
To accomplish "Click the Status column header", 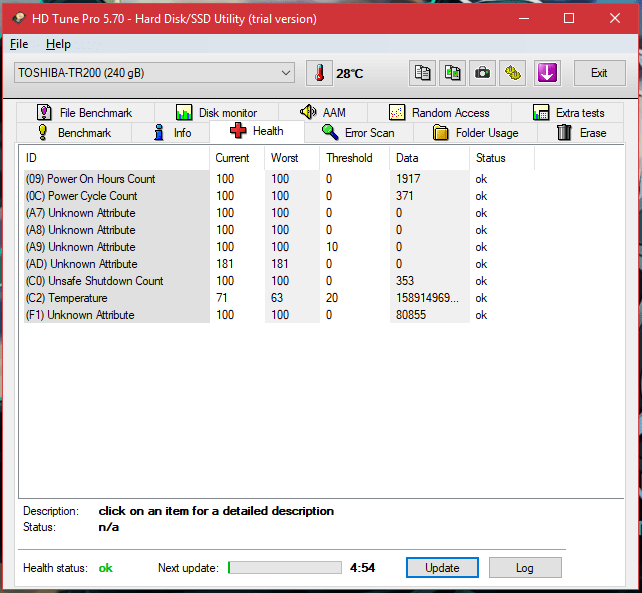I will [x=502, y=158].
